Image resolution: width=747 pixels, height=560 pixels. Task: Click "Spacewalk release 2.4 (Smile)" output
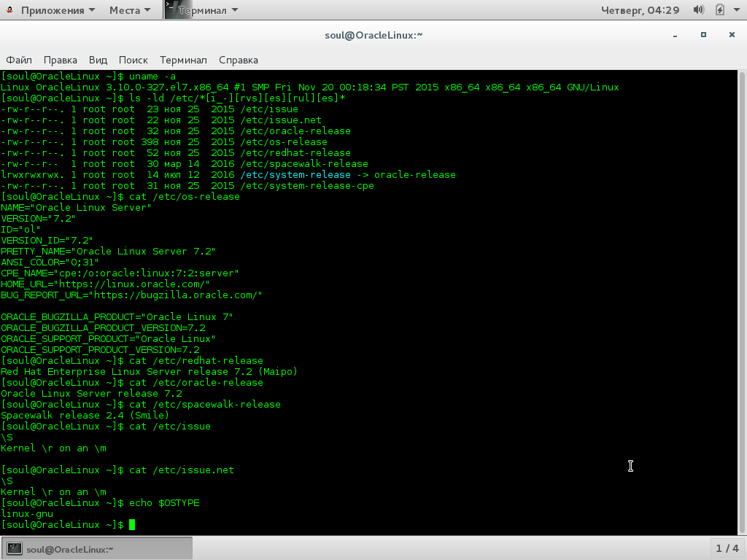(85, 416)
